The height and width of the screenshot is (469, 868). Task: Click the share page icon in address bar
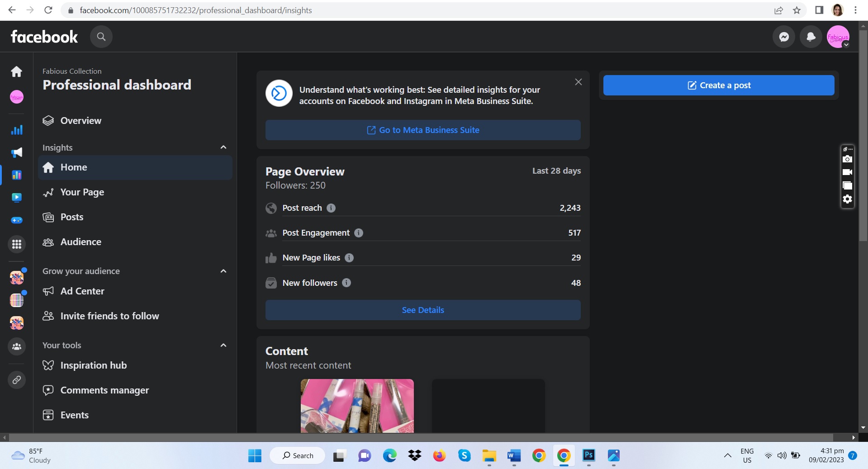[x=778, y=10]
